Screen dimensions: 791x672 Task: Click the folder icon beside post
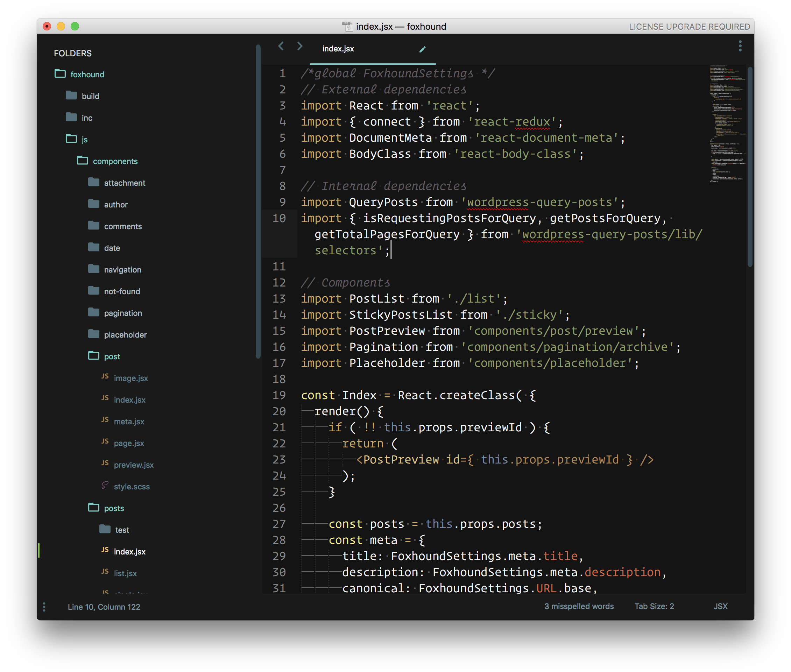point(93,355)
